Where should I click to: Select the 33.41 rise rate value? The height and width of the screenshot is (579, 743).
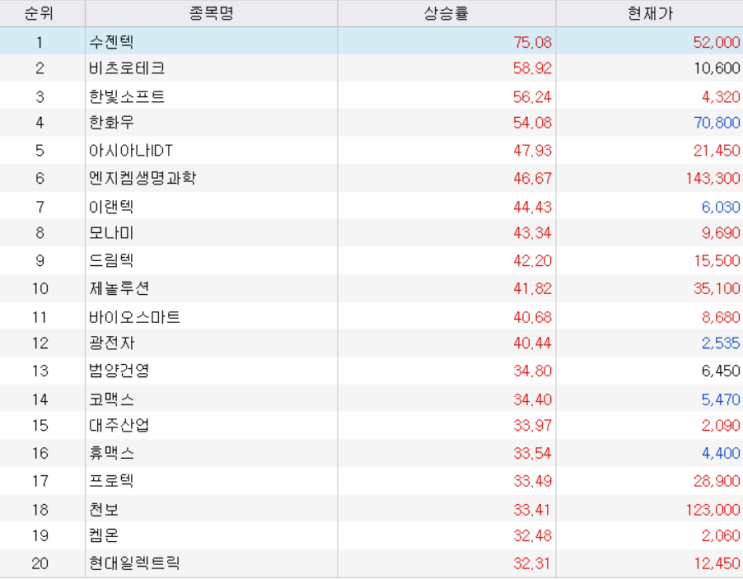(x=533, y=509)
